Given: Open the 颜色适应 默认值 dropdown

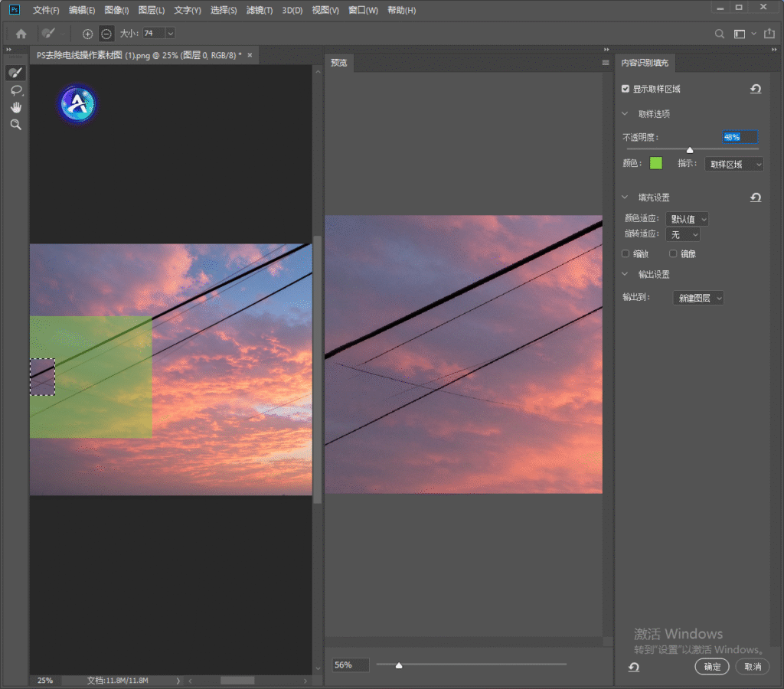Looking at the screenshot, I should coord(687,219).
